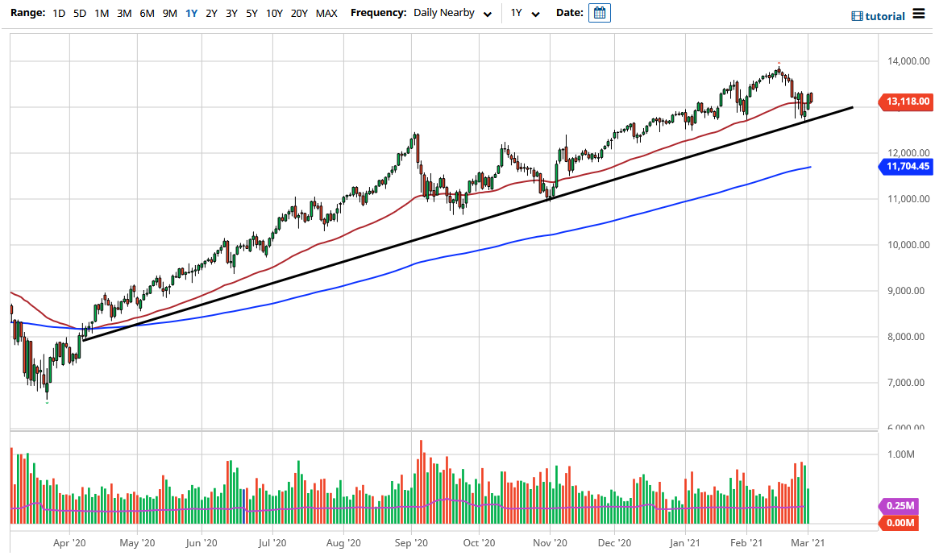Enable the MAX range view
935x560 pixels.
(326, 13)
